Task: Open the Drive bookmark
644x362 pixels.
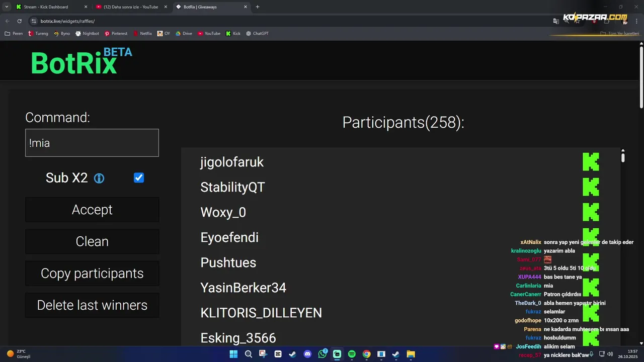Action: point(184,34)
